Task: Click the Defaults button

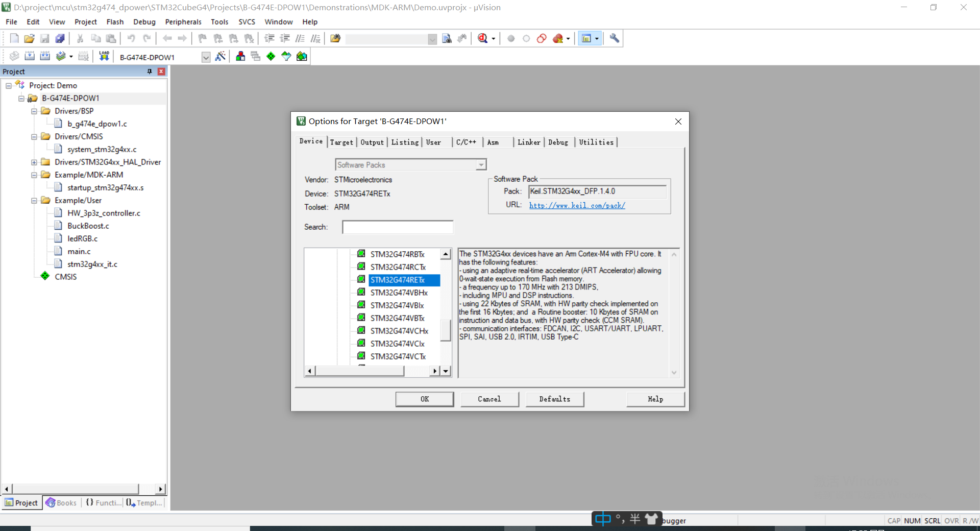Action: (x=555, y=399)
